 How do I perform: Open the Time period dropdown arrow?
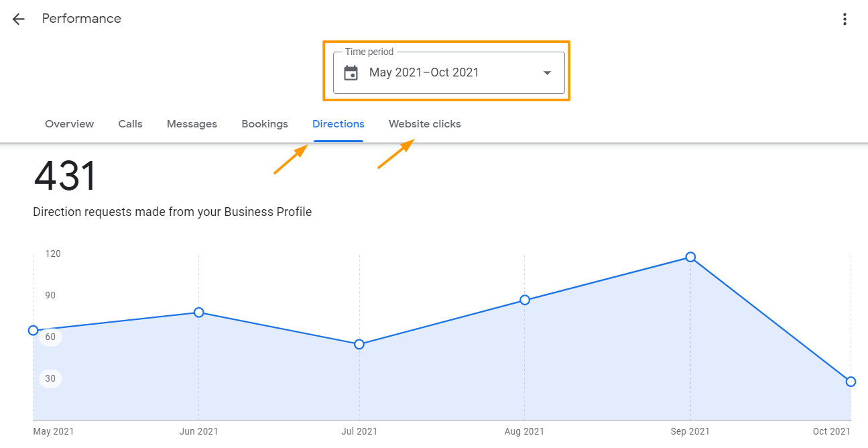tap(548, 72)
